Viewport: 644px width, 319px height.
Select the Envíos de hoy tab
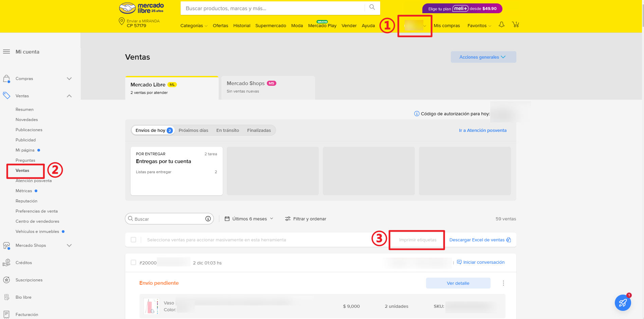153,130
